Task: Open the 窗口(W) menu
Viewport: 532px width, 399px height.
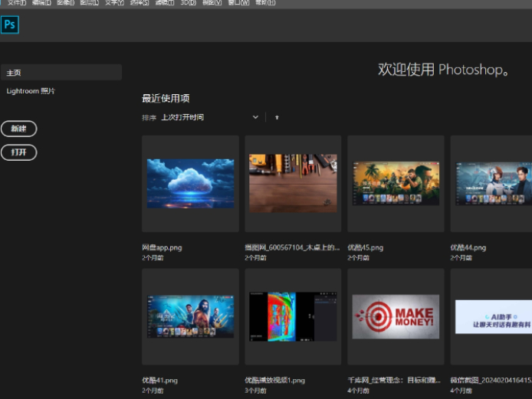Action: pyautogui.click(x=238, y=3)
